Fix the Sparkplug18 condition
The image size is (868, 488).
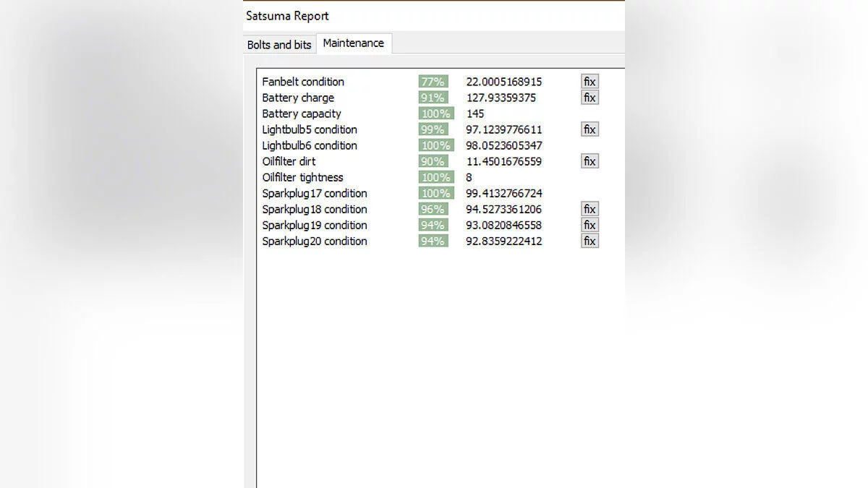[590, 209]
